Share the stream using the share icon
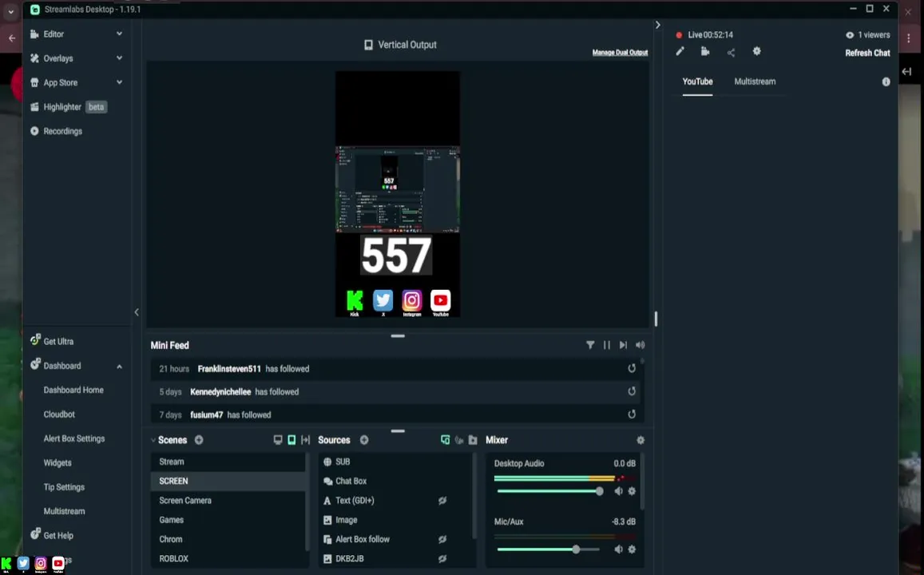This screenshot has width=924, height=575. 731,53
